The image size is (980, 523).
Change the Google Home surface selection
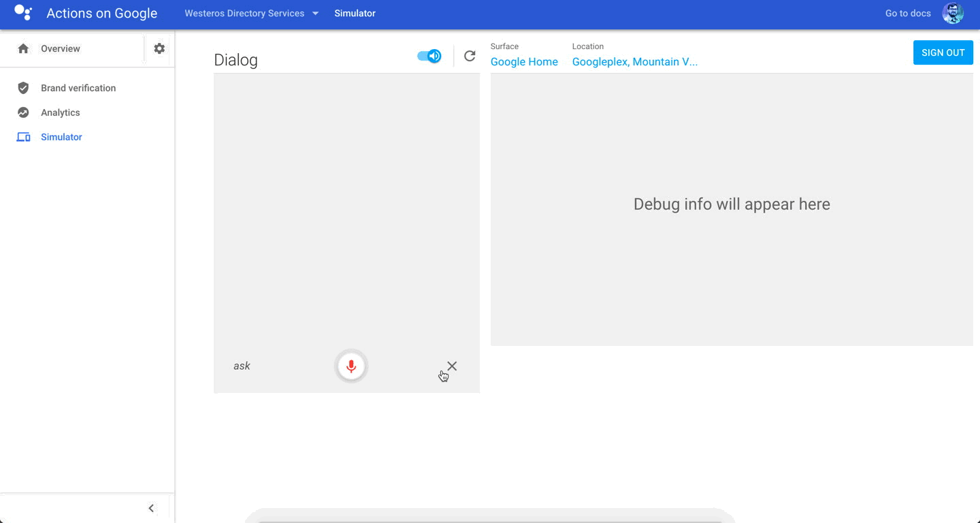click(524, 61)
